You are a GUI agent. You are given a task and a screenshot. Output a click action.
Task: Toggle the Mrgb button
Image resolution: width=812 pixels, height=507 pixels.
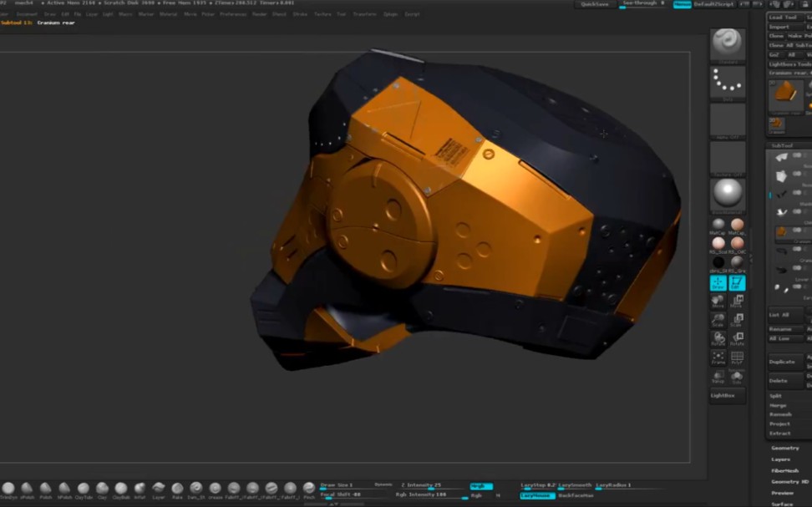[x=481, y=486]
